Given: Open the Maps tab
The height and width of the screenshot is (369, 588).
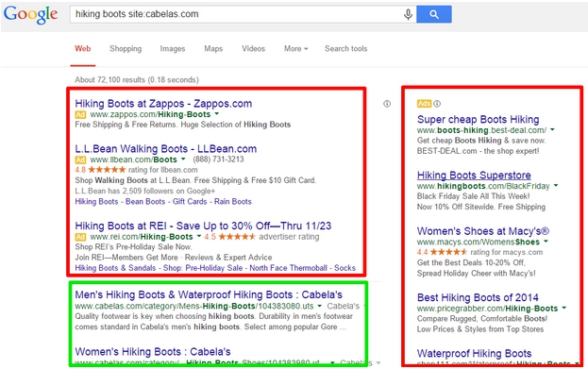Looking at the screenshot, I should point(213,49).
